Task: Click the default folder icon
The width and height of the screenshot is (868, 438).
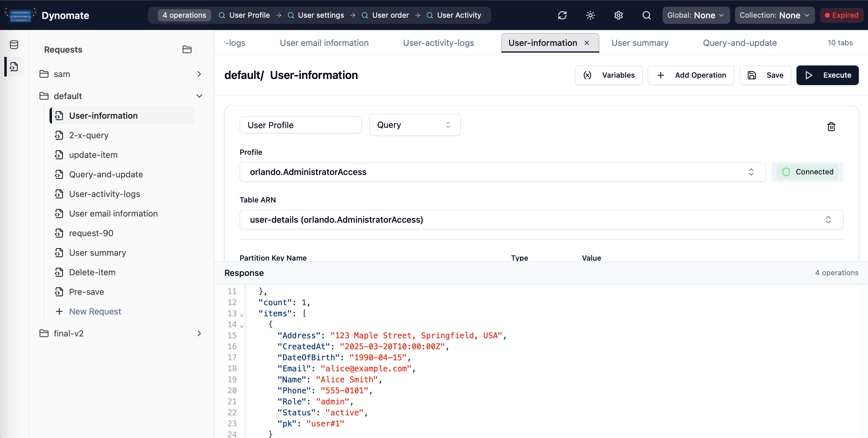Action: click(44, 96)
